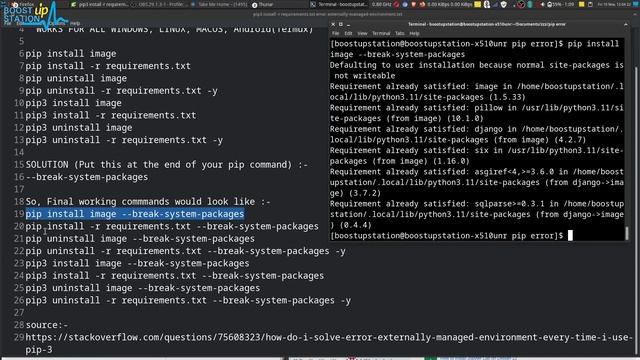Click line 7 'pip install -r requirements.txt'
The height and width of the screenshot is (360, 640).
108,66
